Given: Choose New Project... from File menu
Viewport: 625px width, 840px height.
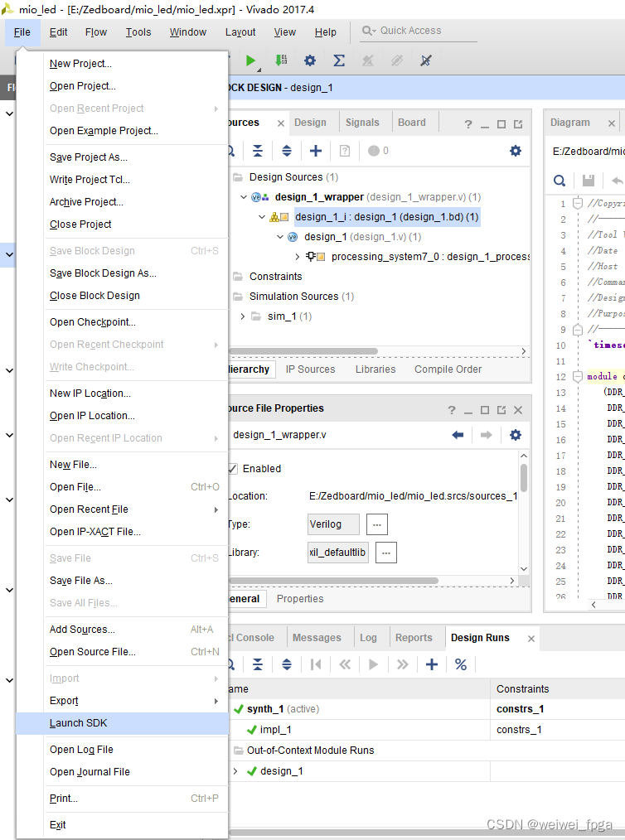Looking at the screenshot, I should click(x=123, y=64).
